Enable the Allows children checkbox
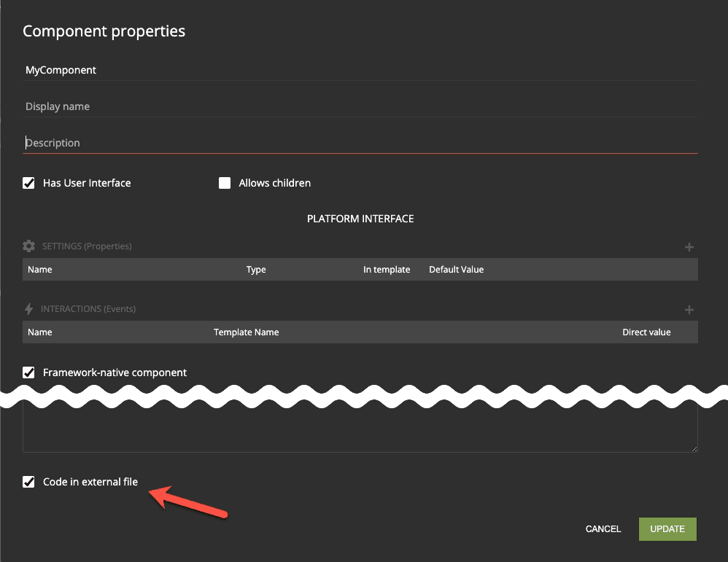 tap(225, 183)
